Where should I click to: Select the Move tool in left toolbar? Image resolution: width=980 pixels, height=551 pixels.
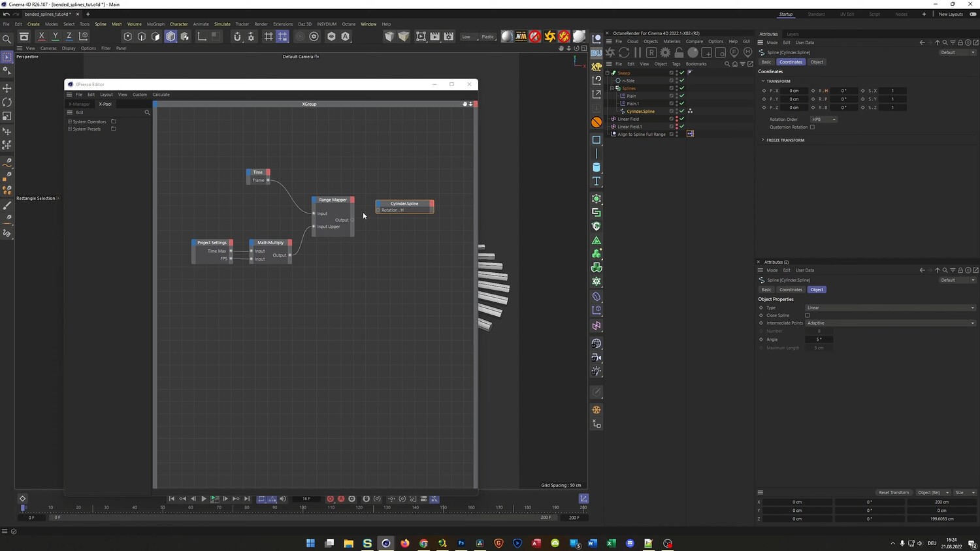(7, 88)
